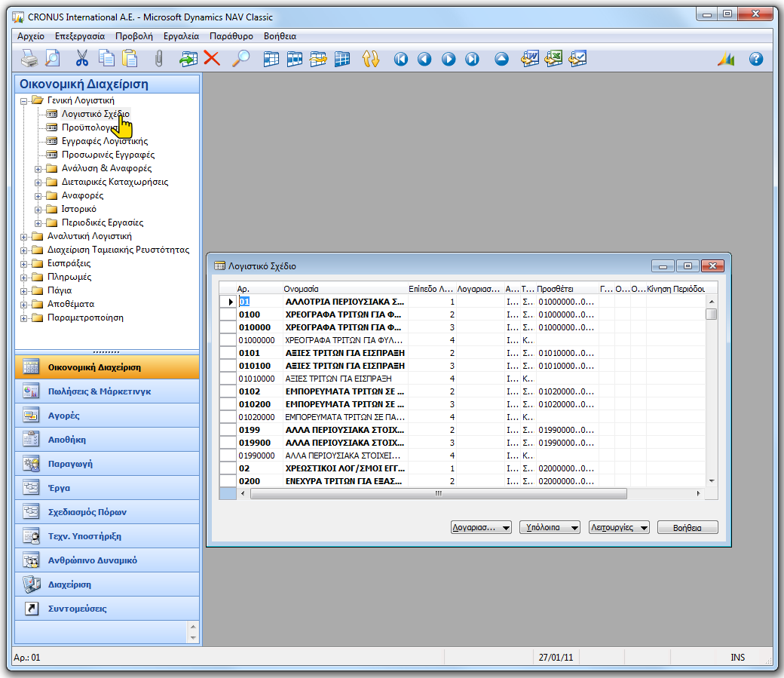Viewport: 784px width, 678px height.
Task: Expand the Αναφορές folder
Action: pyautogui.click(x=38, y=196)
